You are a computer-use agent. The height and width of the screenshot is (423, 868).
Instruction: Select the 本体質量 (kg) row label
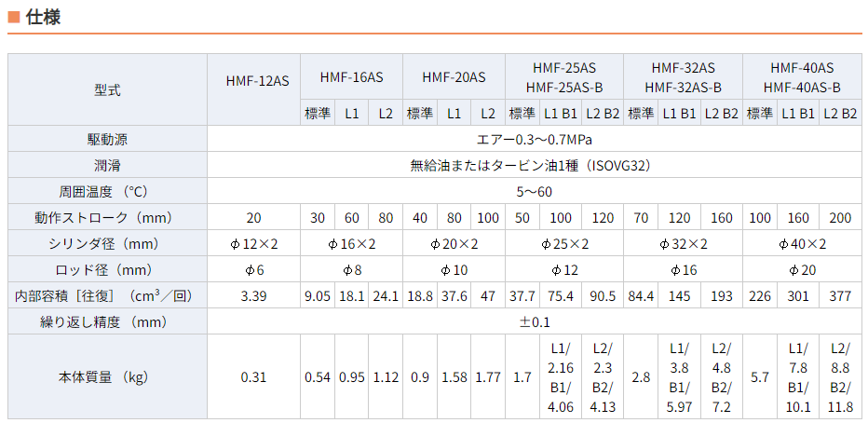click(107, 377)
